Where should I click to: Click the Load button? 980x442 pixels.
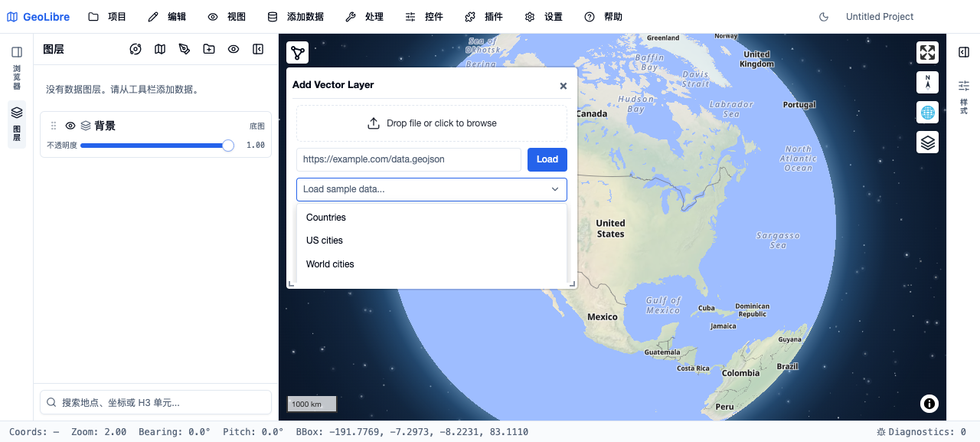coord(547,159)
